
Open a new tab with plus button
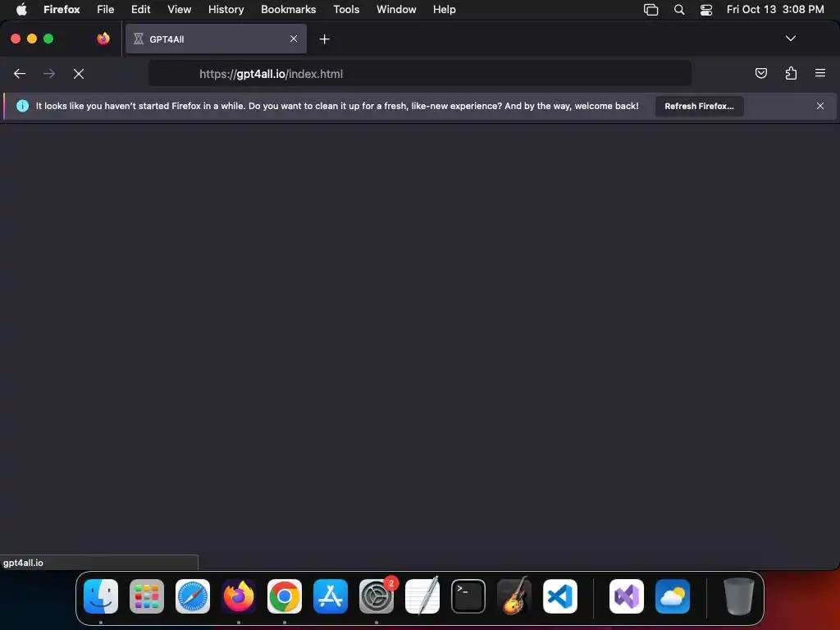point(325,39)
